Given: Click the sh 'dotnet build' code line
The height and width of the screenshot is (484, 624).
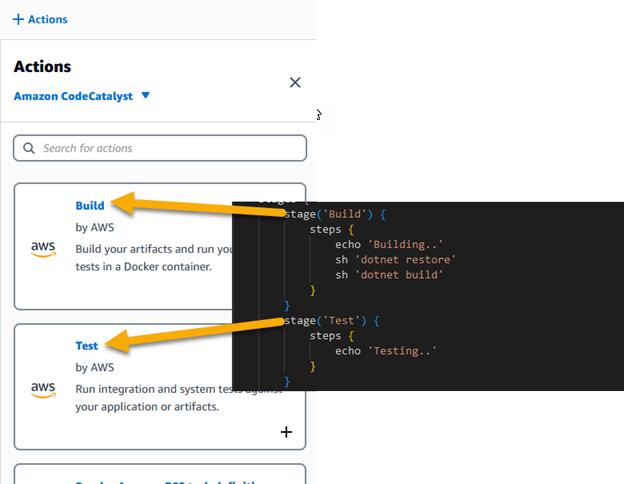Looking at the screenshot, I should pyautogui.click(x=389, y=275).
